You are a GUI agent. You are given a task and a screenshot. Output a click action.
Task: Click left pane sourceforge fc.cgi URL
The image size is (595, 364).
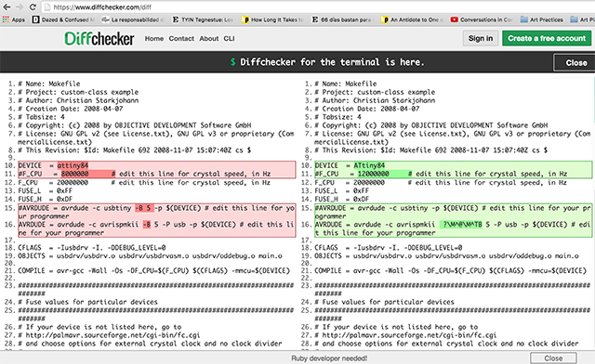click(112, 335)
